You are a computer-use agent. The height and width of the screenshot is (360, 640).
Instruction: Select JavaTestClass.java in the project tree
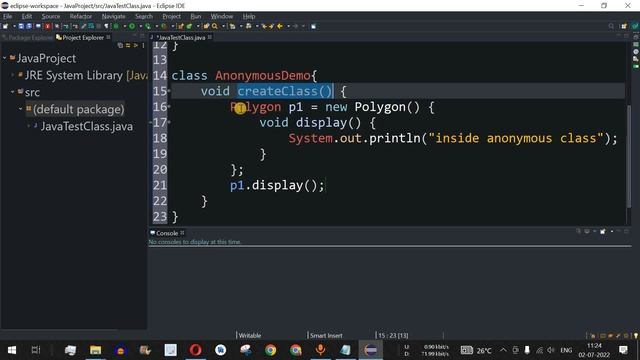tap(87, 126)
